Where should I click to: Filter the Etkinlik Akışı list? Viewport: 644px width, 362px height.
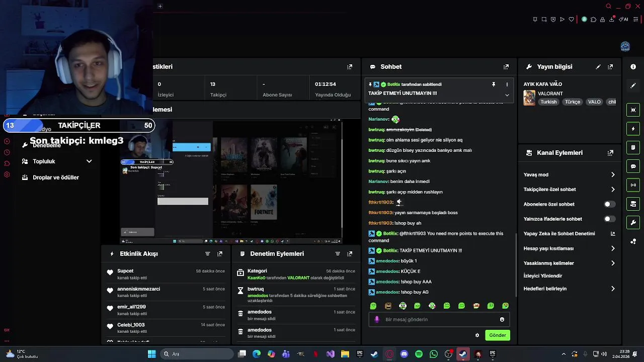[207, 254]
